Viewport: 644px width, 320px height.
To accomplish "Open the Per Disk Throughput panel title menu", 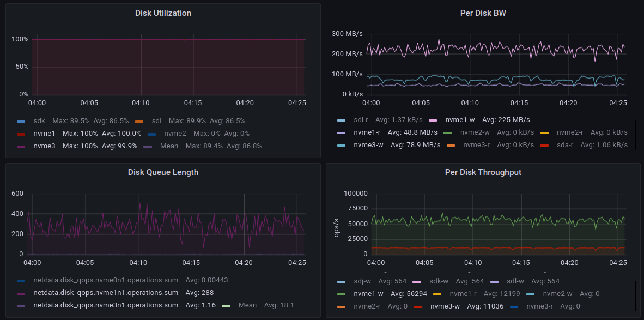I will pyautogui.click(x=483, y=172).
